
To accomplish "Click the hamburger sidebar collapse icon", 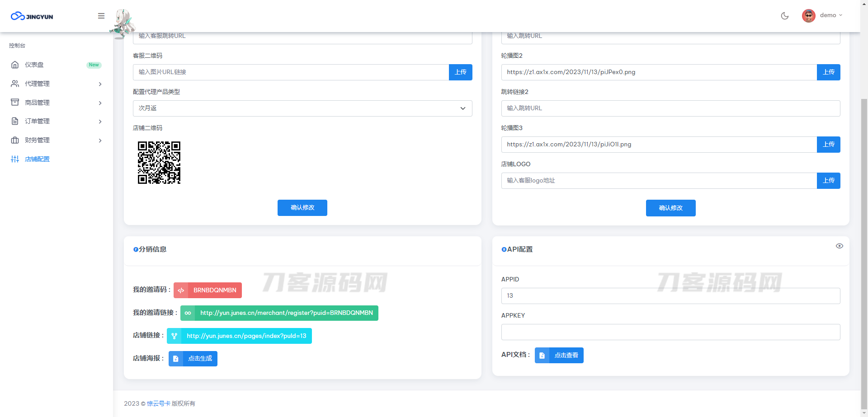I will coord(101,16).
